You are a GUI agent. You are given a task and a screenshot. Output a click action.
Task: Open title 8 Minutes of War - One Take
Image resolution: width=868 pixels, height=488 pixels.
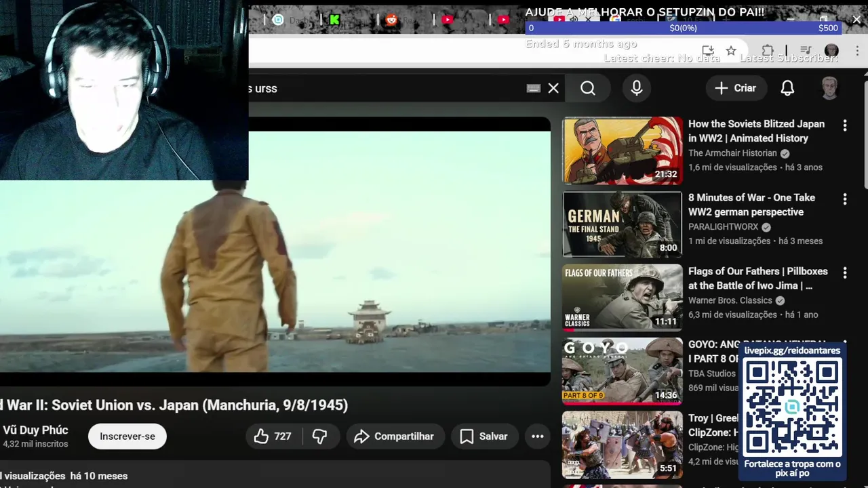(751, 205)
